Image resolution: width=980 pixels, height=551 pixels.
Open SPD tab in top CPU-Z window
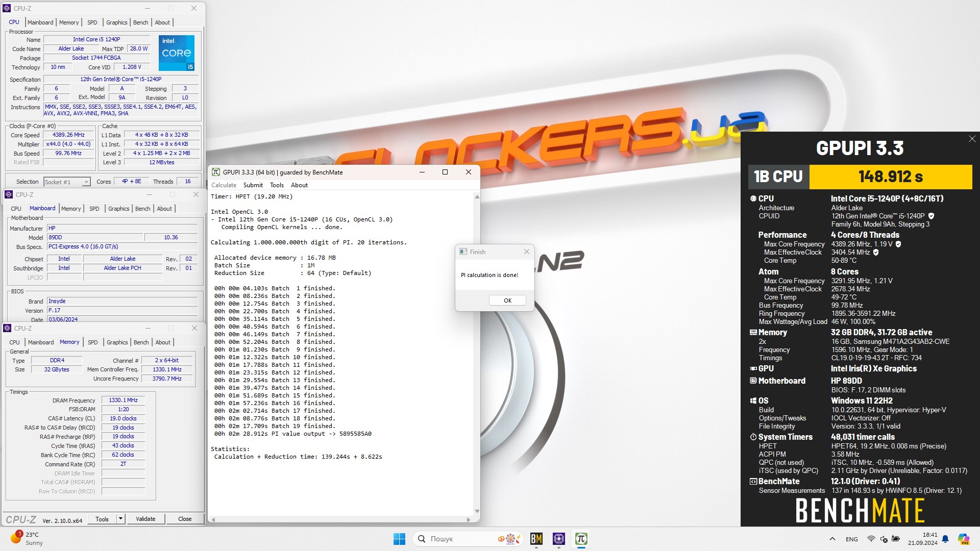pyautogui.click(x=92, y=22)
